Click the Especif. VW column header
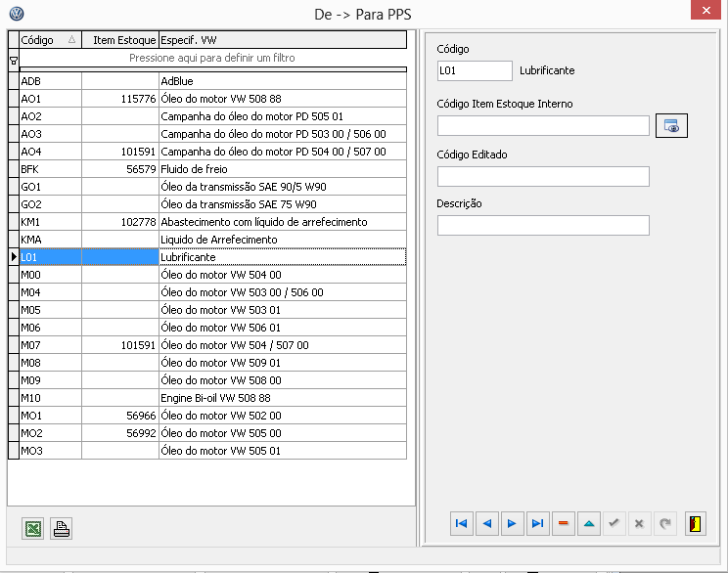The image size is (728, 573). pyautogui.click(x=283, y=40)
